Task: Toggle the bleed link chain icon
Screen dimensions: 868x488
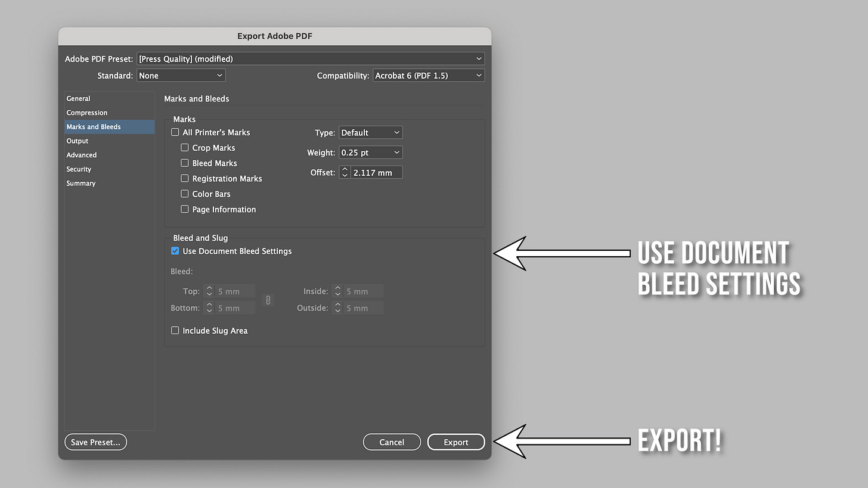Action: [268, 300]
